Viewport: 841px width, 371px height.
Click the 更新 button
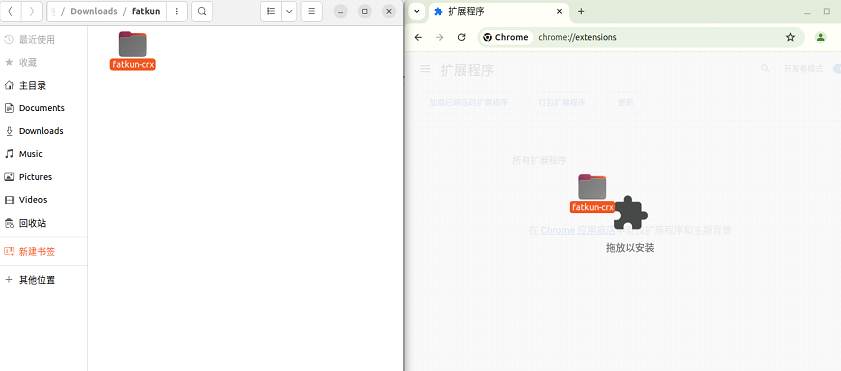(x=625, y=102)
